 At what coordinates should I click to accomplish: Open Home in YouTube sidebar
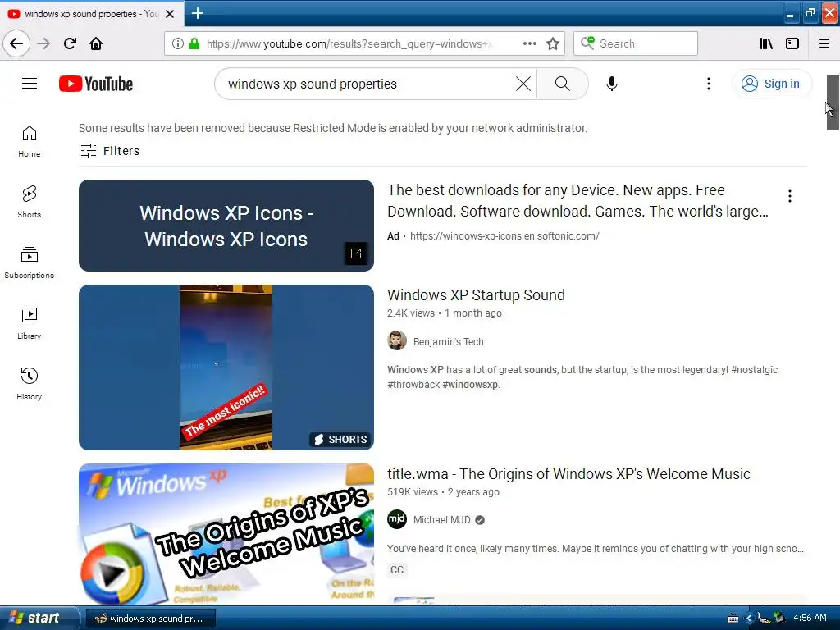[x=30, y=141]
